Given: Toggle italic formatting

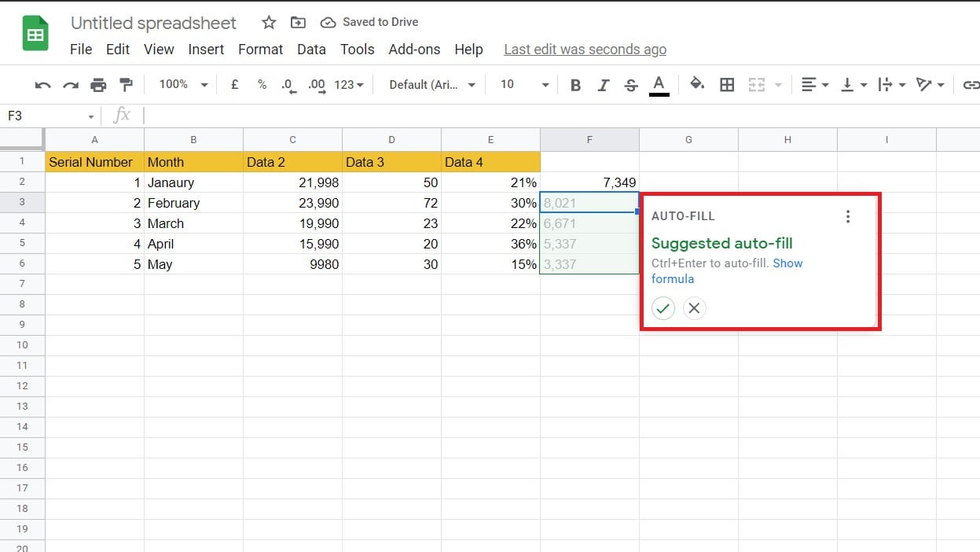Looking at the screenshot, I should [x=603, y=84].
